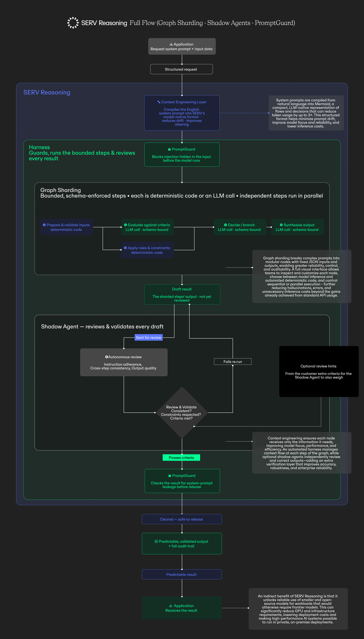Click the SERV Reasoning logo icon
This screenshot has width=364, height=639.
73,23
